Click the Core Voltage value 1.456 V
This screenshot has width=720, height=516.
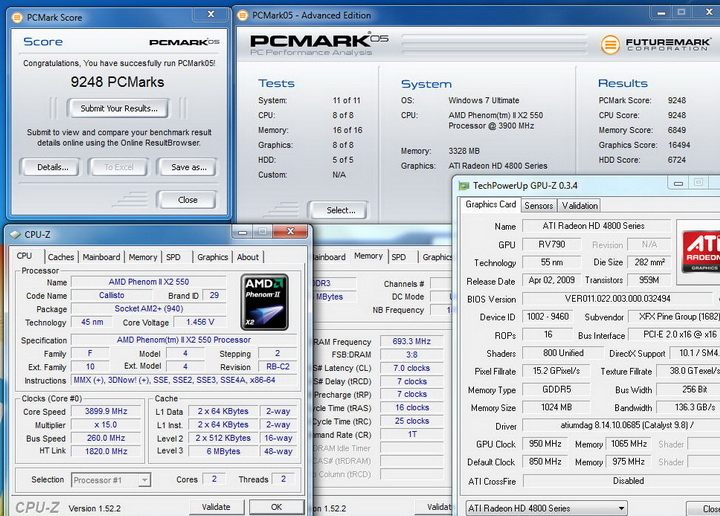pos(200,322)
